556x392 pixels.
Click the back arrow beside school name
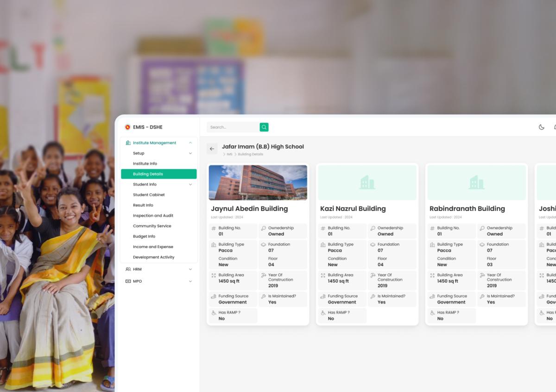[212, 149]
